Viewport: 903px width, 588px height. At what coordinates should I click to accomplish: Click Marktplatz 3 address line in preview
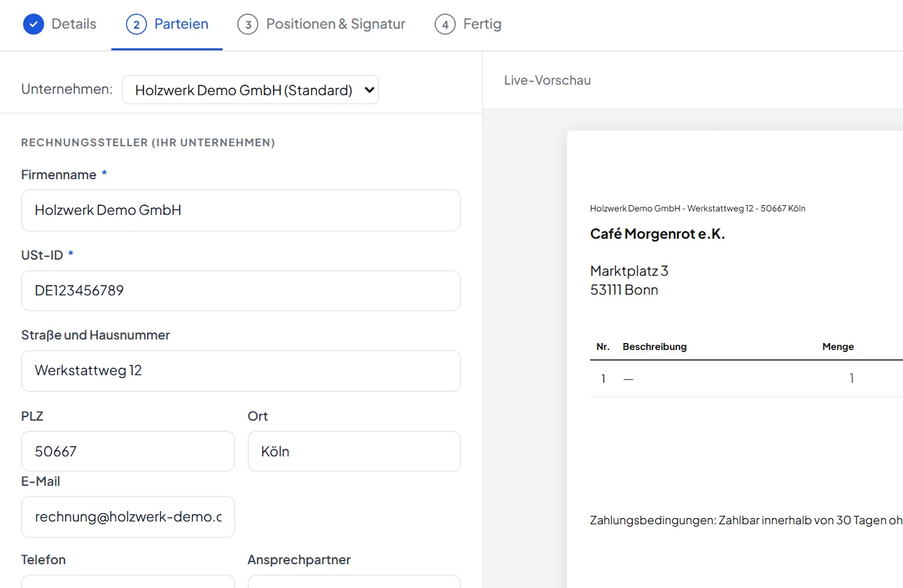coord(629,271)
